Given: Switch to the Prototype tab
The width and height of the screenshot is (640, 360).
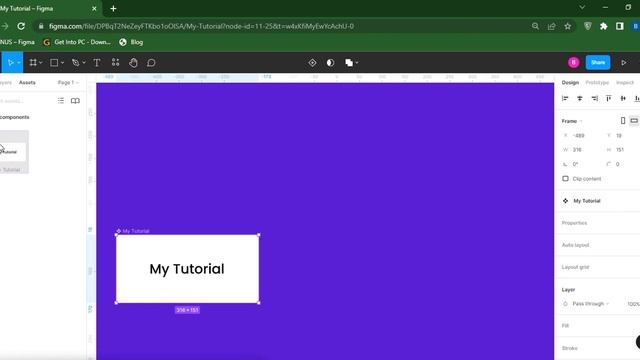Looking at the screenshot, I should point(597,82).
